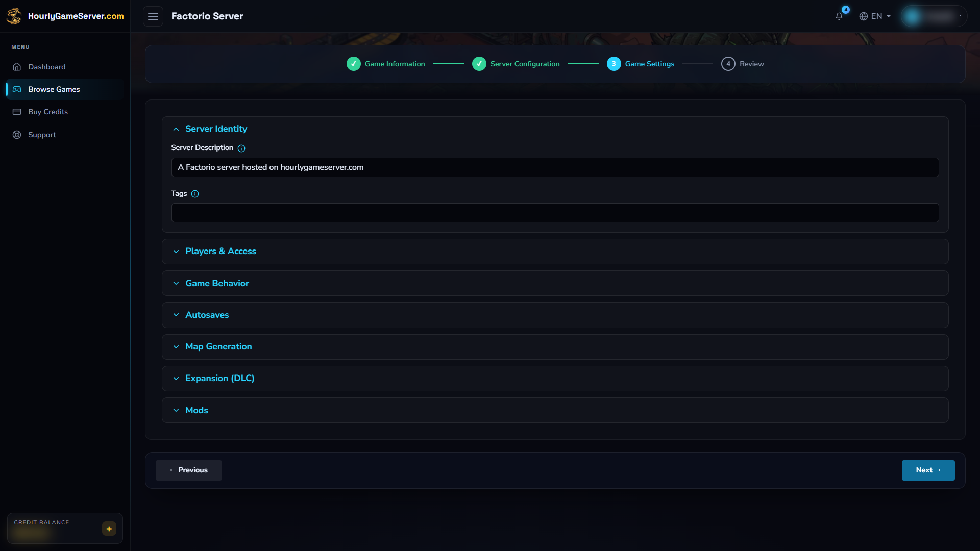The image size is (980, 551).
Task: Expand the Players & Access section
Action: pyautogui.click(x=555, y=252)
